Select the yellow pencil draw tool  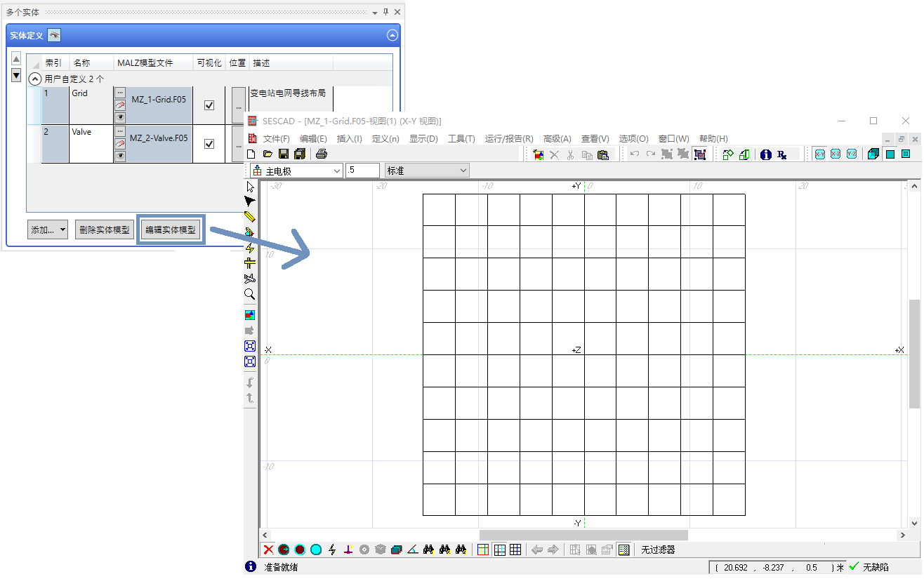[249, 217]
